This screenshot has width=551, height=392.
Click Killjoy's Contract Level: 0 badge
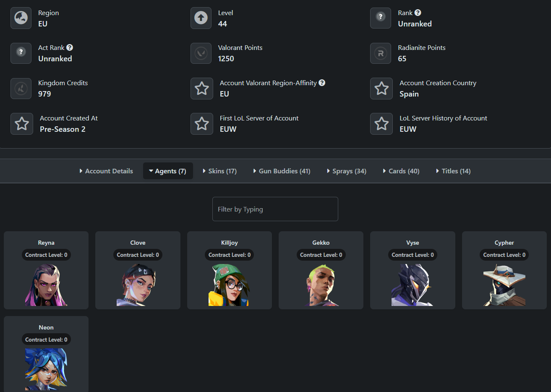tap(230, 255)
